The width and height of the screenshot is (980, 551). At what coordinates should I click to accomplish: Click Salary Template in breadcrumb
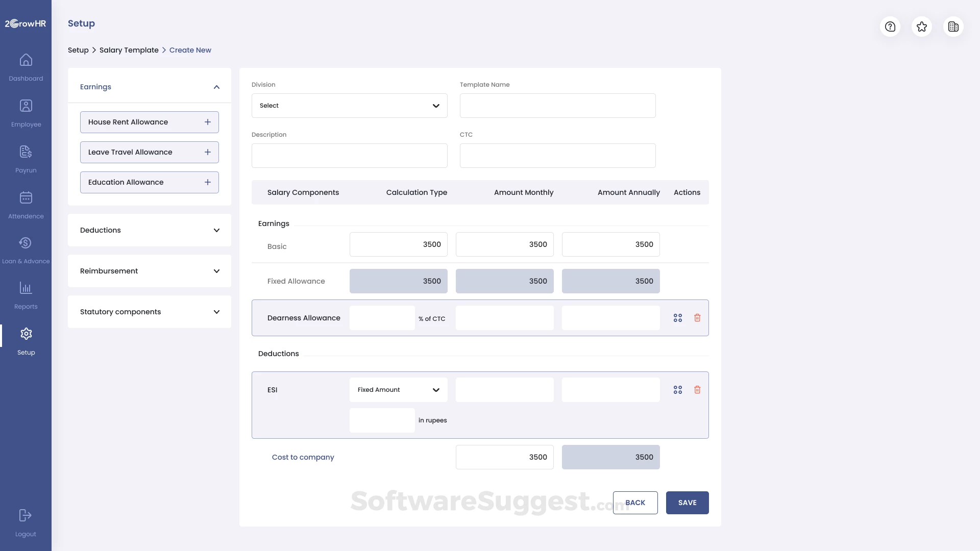tap(129, 50)
